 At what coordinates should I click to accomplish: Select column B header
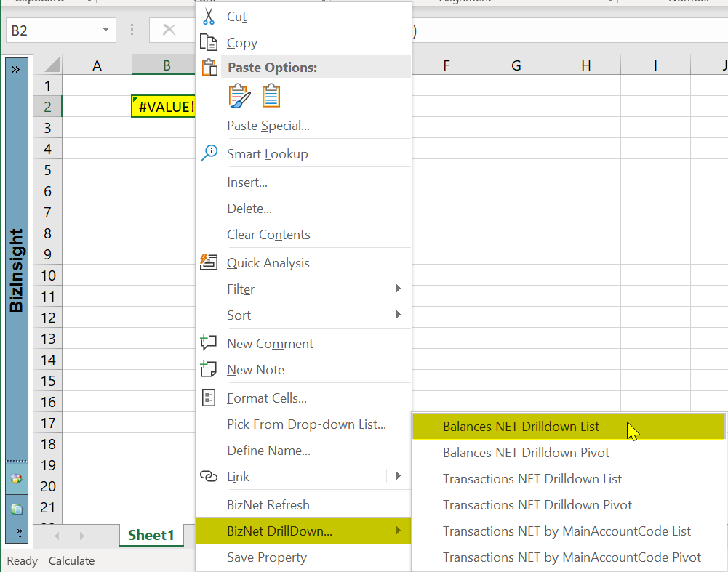click(x=164, y=65)
